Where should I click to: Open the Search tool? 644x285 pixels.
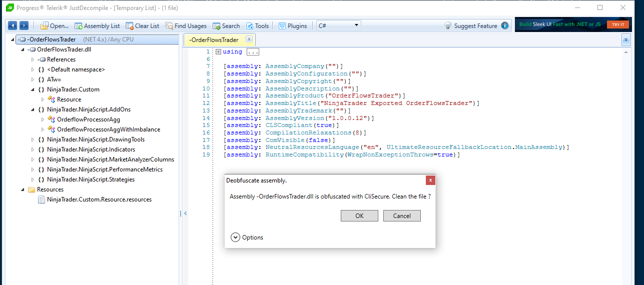[226, 25]
